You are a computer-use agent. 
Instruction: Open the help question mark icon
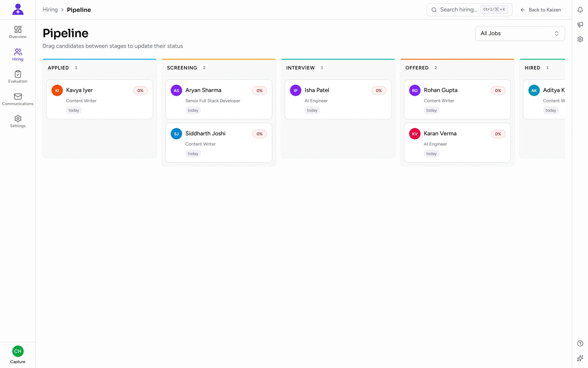580,343
